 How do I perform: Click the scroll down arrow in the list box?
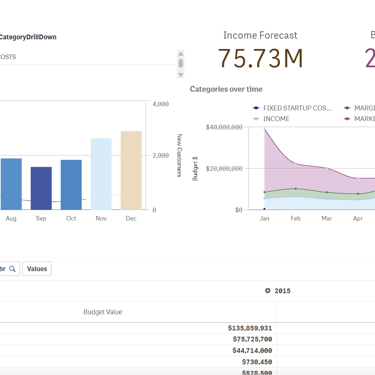pyautogui.click(x=181, y=75)
